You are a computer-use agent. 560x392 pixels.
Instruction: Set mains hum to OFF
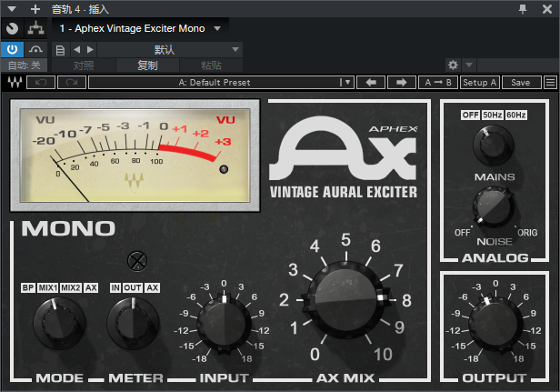470,115
